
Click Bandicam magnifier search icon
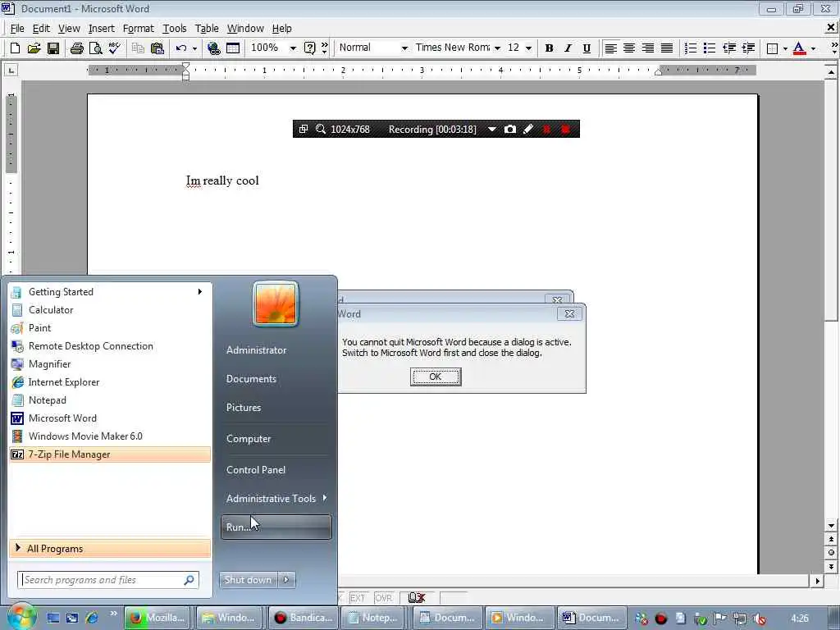click(x=321, y=129)
